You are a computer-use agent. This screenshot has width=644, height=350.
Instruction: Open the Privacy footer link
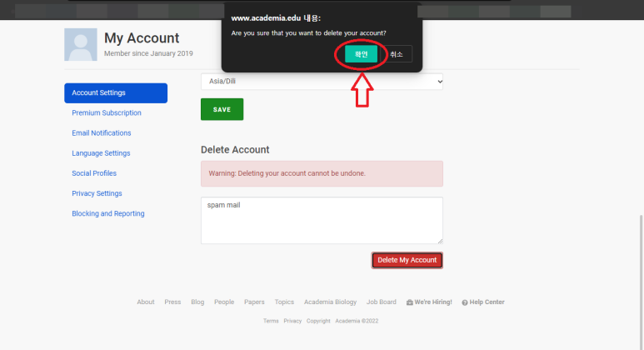pyautogui.click(x=292, y=321)
